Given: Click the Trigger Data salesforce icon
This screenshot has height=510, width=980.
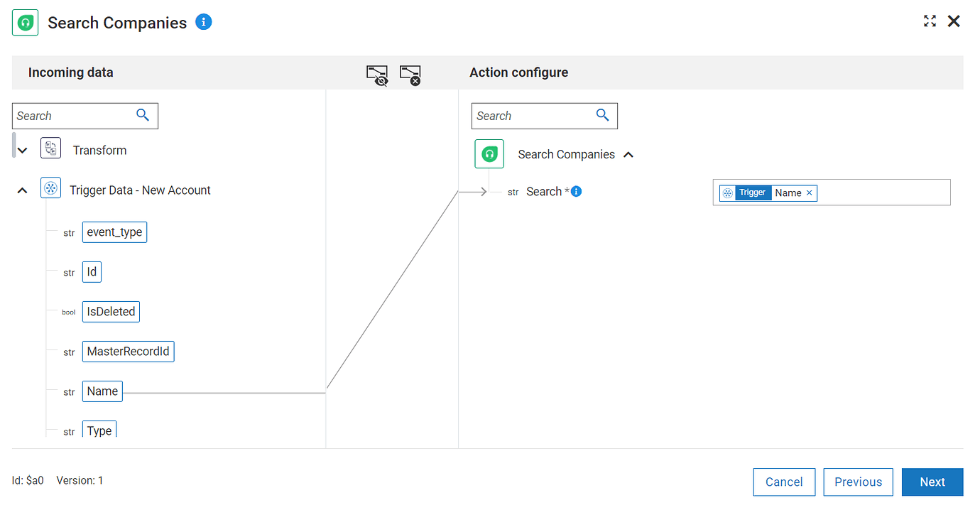Looking at the screenshot, I should tap(51, 190).
